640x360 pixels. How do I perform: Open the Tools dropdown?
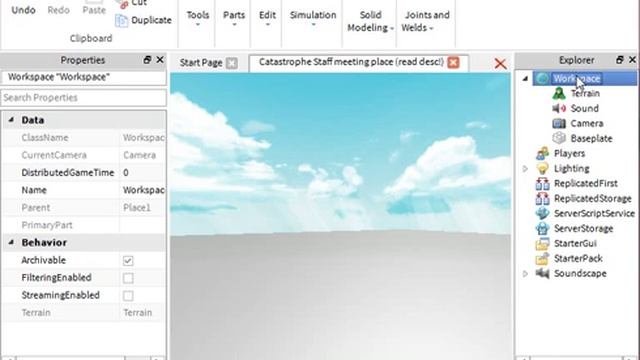198,19
